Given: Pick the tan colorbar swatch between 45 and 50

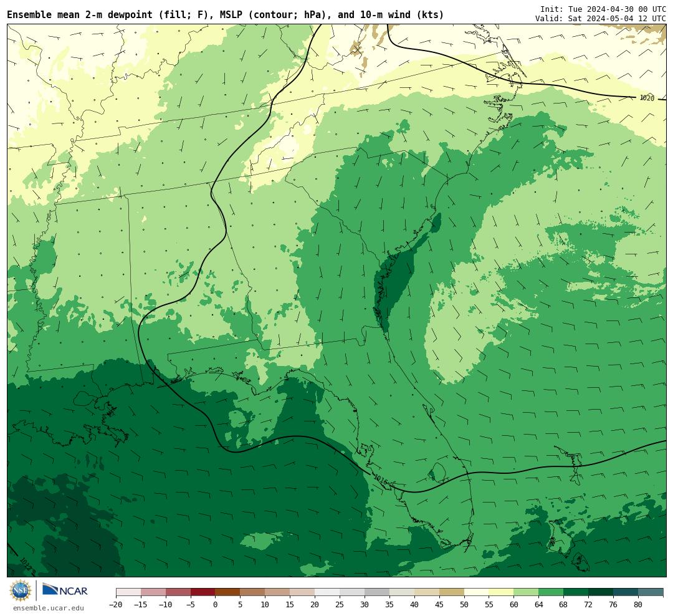Looking at the screenshot, I should click(x=452, y=592).
